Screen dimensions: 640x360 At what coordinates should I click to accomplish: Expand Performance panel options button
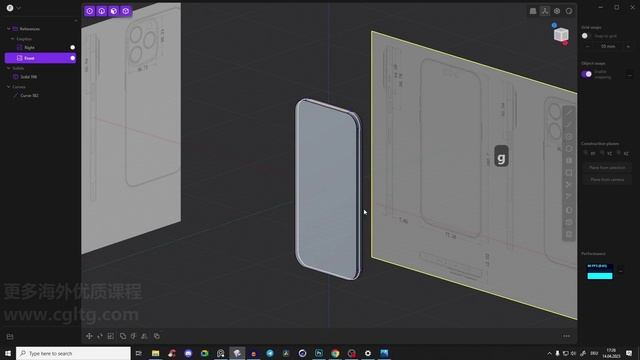[621, 270]
